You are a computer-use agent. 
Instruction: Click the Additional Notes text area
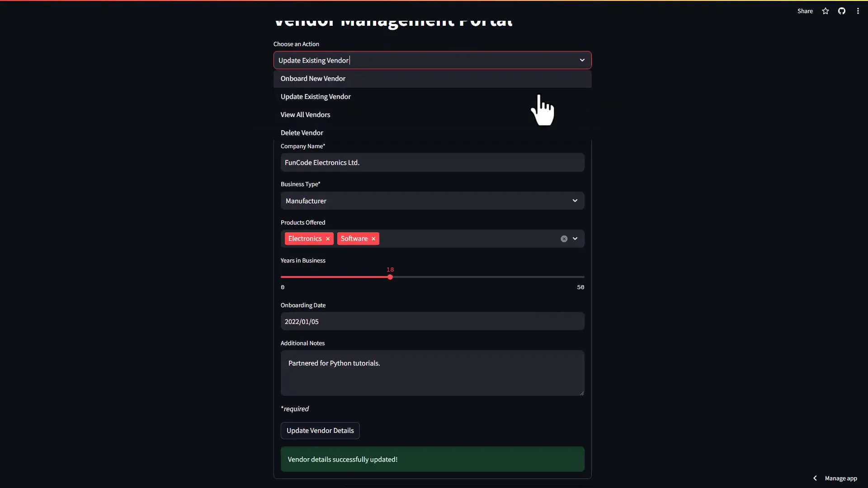click(x=432, y=373)
